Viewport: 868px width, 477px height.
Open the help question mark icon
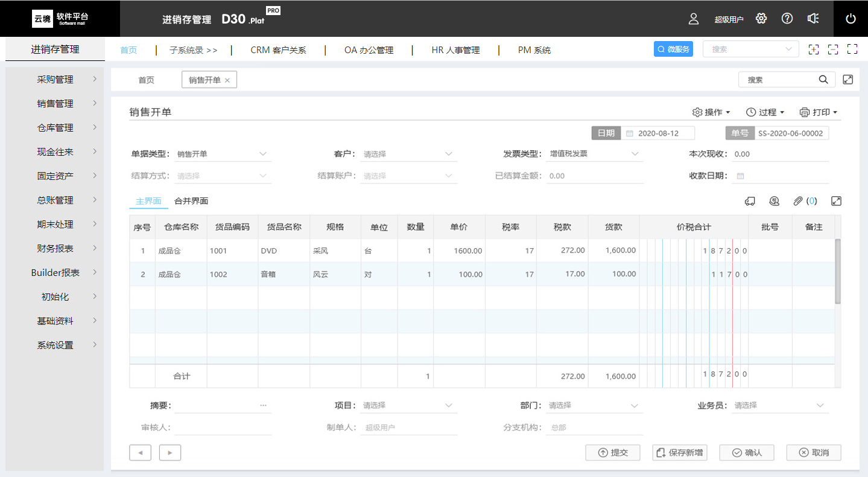787,19
